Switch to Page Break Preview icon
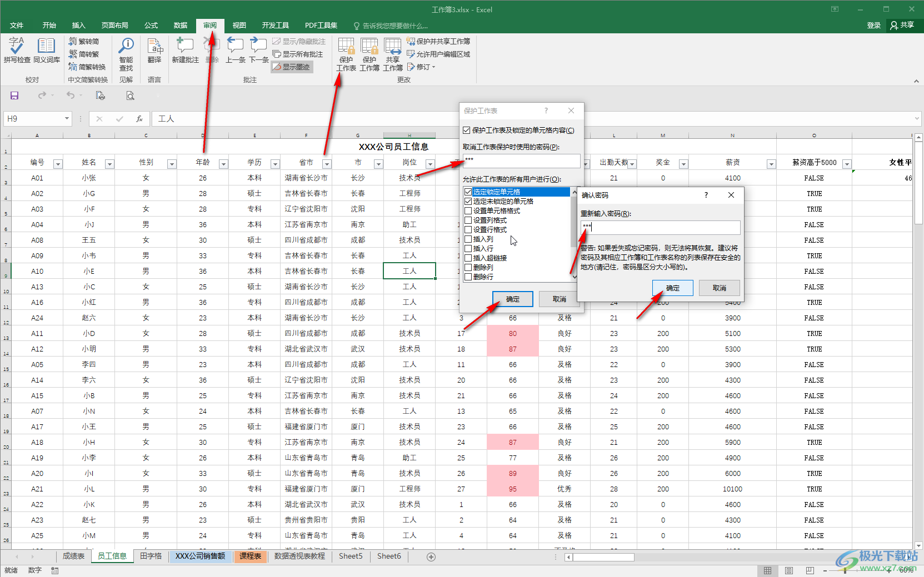This screenshot has height=577, width=924. click(810, 570)
